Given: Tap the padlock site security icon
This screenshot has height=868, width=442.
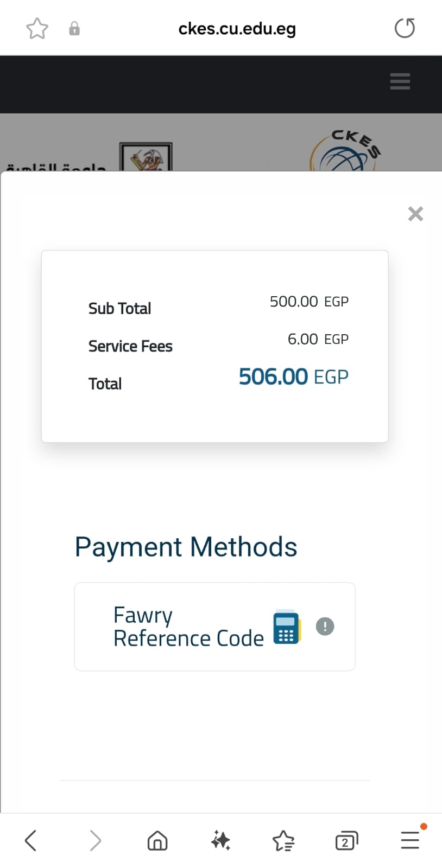Looking at the screenshot, I should (74, 29).
